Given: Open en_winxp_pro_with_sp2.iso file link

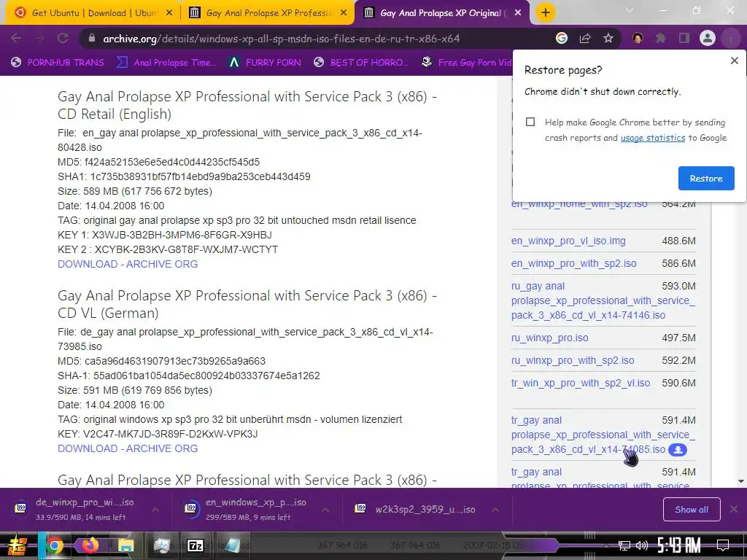Looking at the screenshot, I should pos(573,263).
